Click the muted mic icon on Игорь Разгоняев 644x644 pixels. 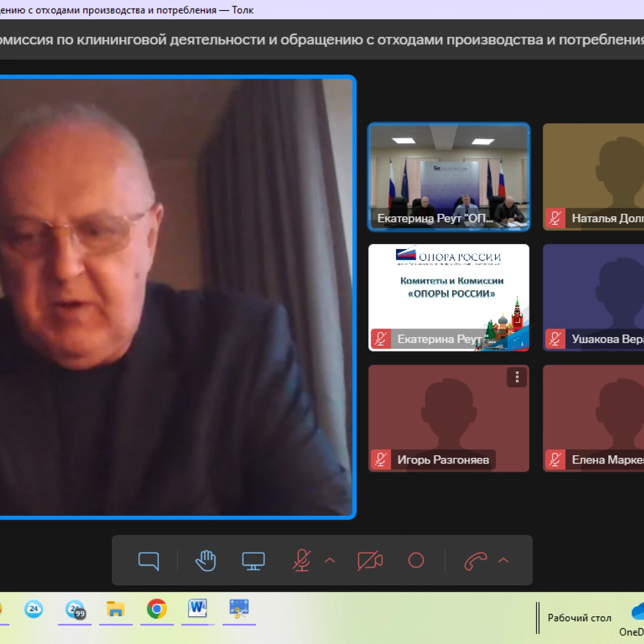click(x=381, y=460)
